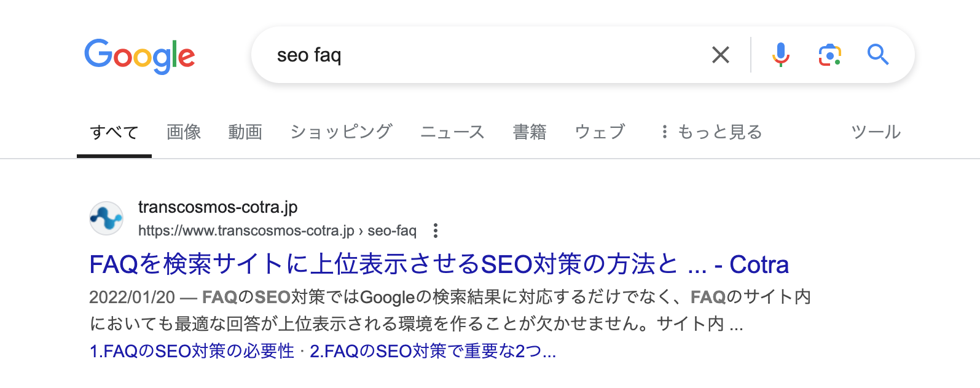980x388 pixels.
Task: Open the ニュース tab
Action: [452, 132]
